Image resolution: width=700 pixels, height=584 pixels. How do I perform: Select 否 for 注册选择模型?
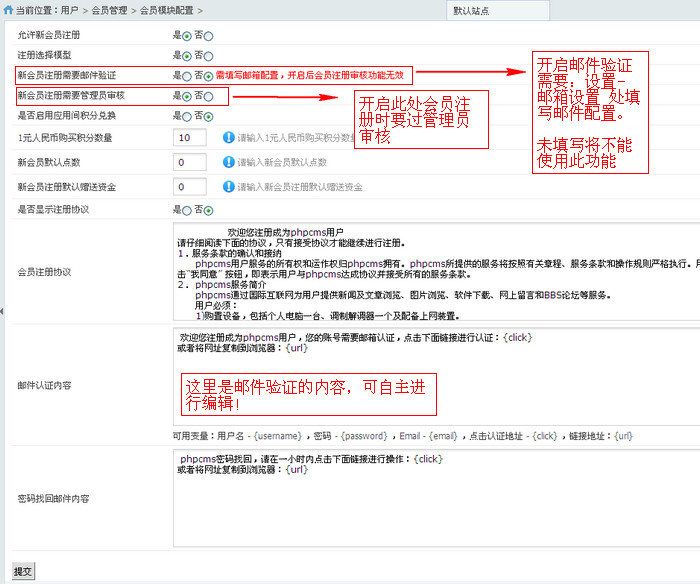click(208, 55)
